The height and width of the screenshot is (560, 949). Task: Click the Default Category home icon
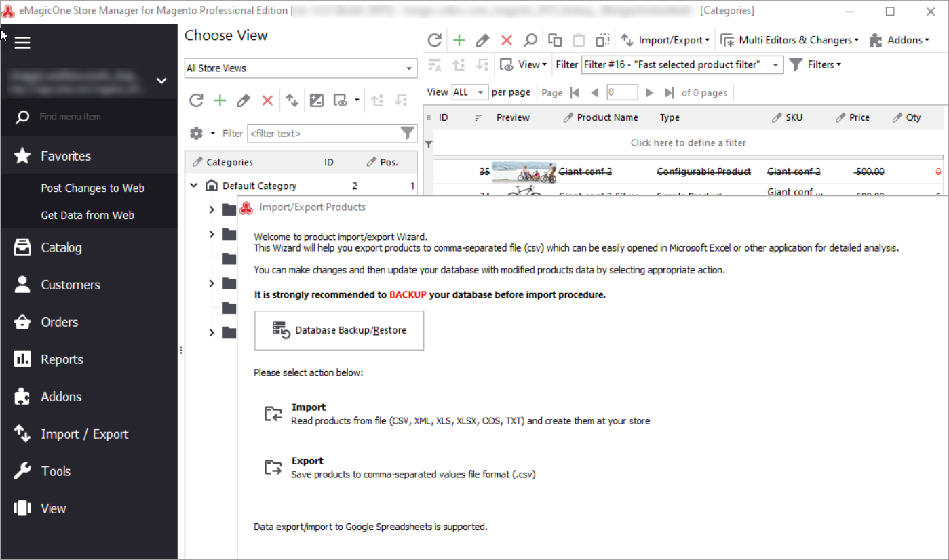pos(211,186)
